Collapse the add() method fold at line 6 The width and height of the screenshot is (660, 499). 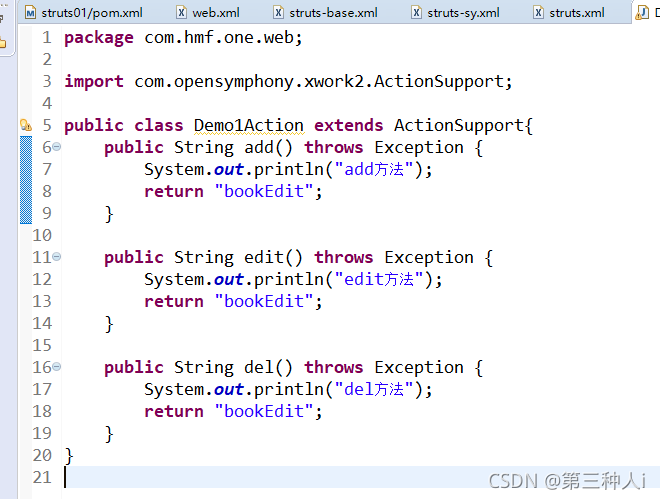coord(56,147)
